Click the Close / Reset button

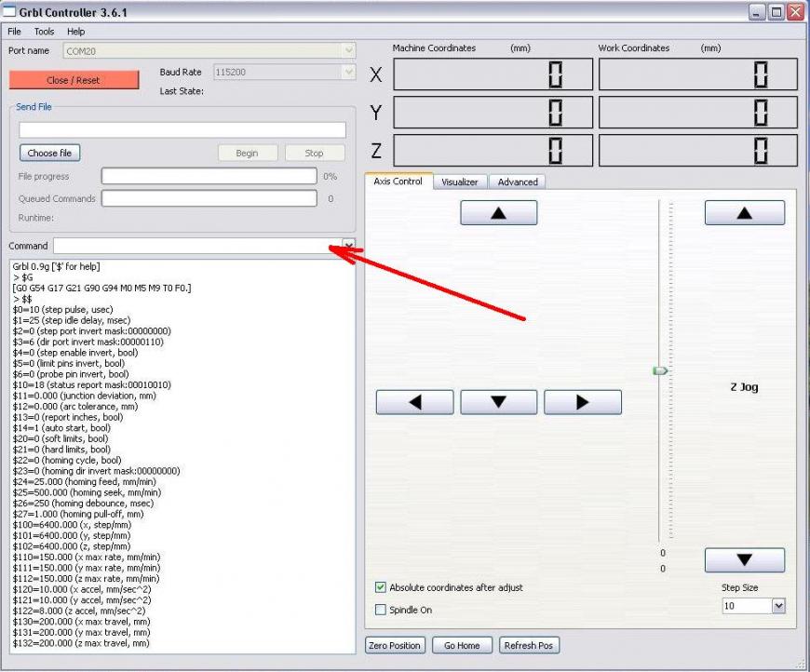click(74, 80)
